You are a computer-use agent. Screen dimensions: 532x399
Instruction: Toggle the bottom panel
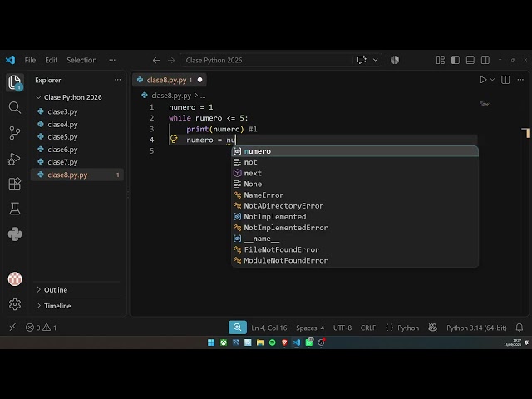470,60
